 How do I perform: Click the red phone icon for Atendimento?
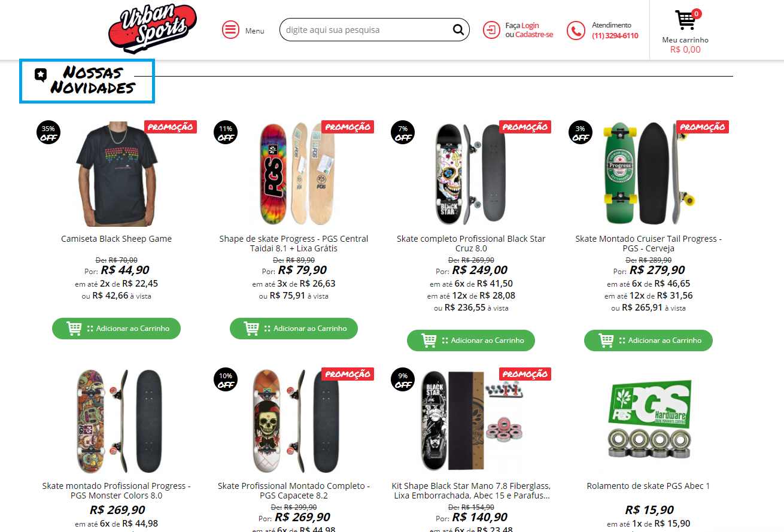[x=576, y=30]
